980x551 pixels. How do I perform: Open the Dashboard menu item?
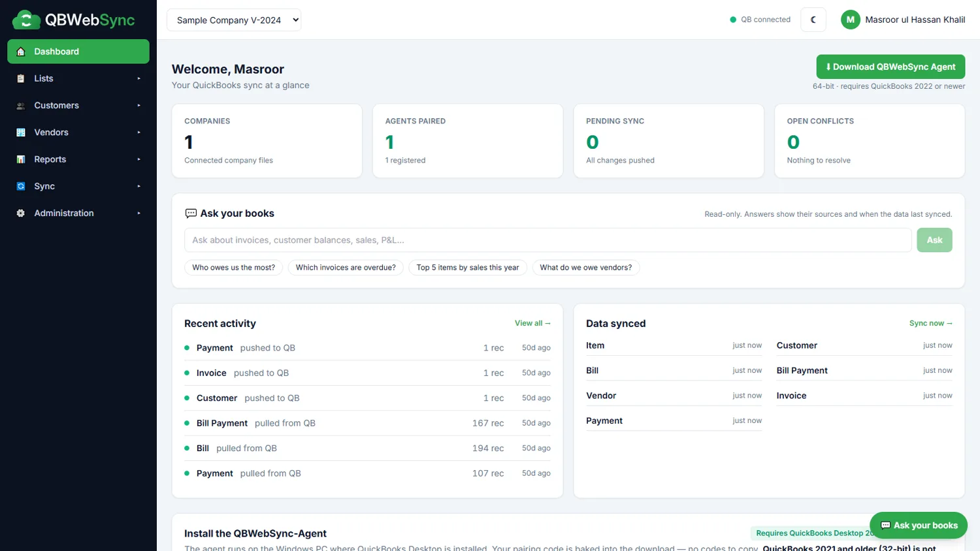click(78, 52)
